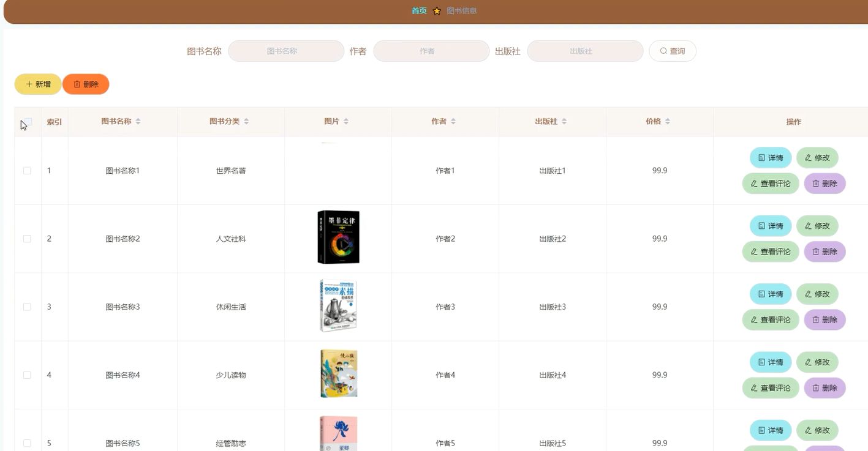Click the pink book cover in row 5
The width and height of the screenshot is (868, 451).
click(338, 434)
